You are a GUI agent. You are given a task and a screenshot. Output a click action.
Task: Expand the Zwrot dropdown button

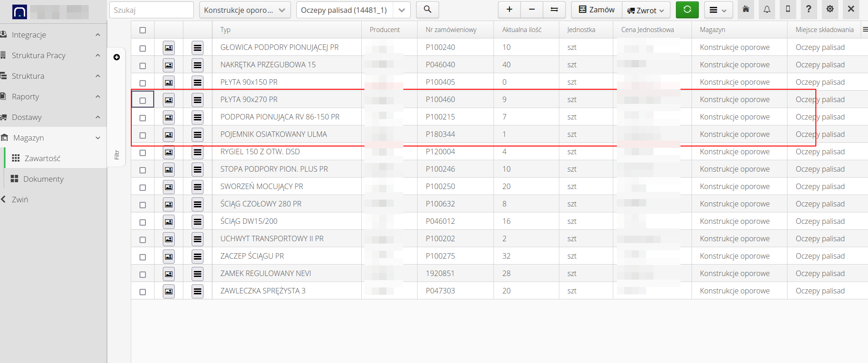[646, 10]
